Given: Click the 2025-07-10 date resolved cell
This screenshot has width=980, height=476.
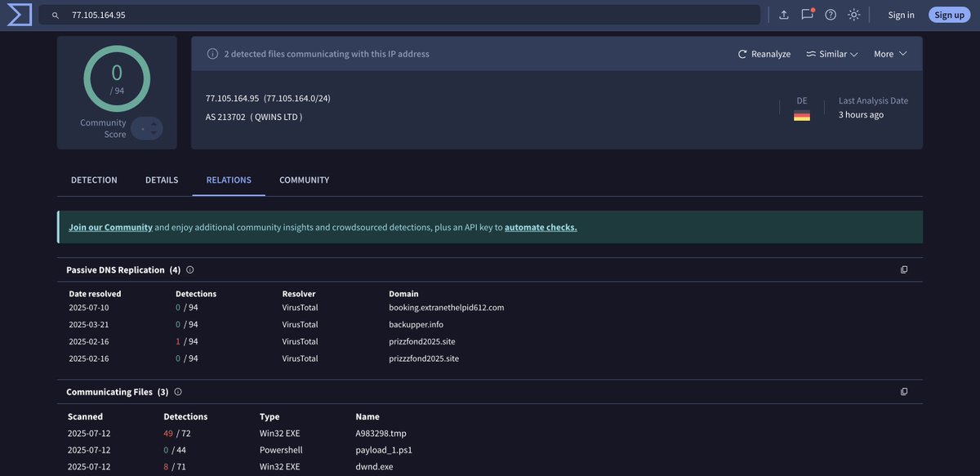Looking at the screenshot, I should (x=89, y=308).
